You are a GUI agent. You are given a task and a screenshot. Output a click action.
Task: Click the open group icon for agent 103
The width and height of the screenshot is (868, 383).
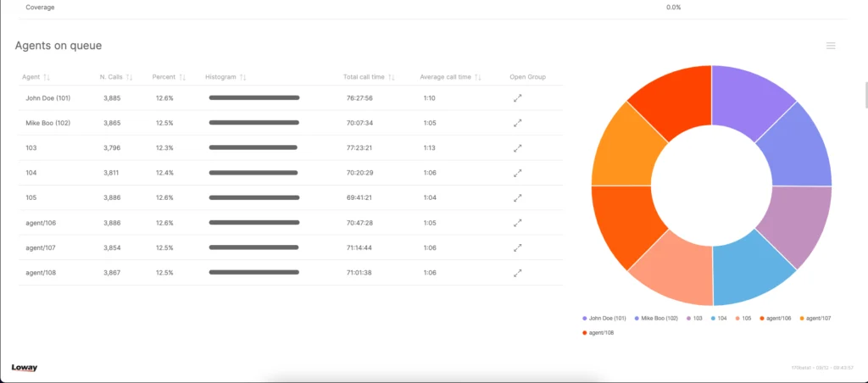518,148
